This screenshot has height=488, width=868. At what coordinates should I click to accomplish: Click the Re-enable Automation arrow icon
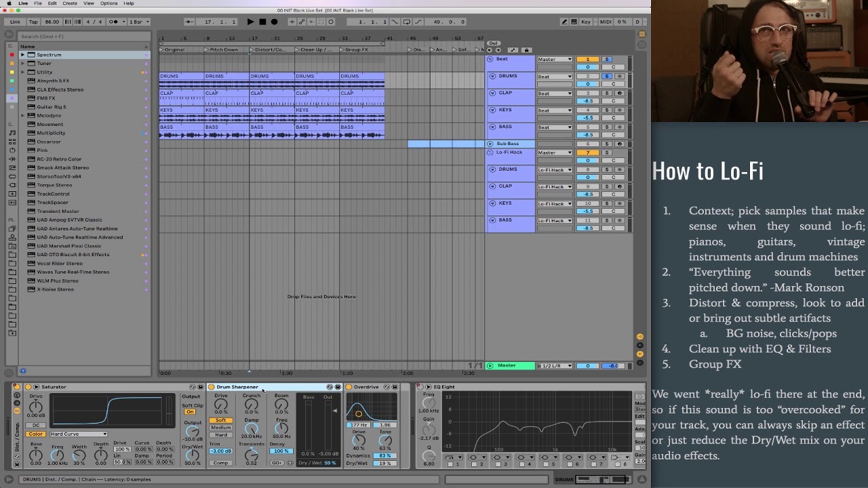coord(311,22)
